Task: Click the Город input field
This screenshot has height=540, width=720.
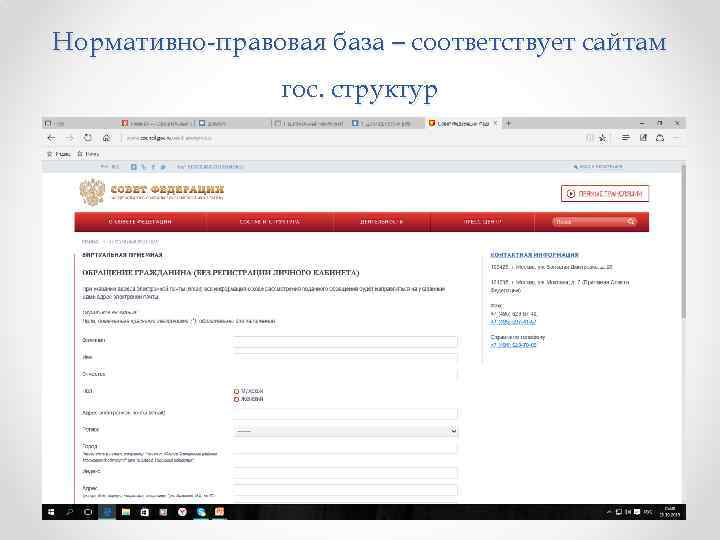Action: click(x=345, y=448)
